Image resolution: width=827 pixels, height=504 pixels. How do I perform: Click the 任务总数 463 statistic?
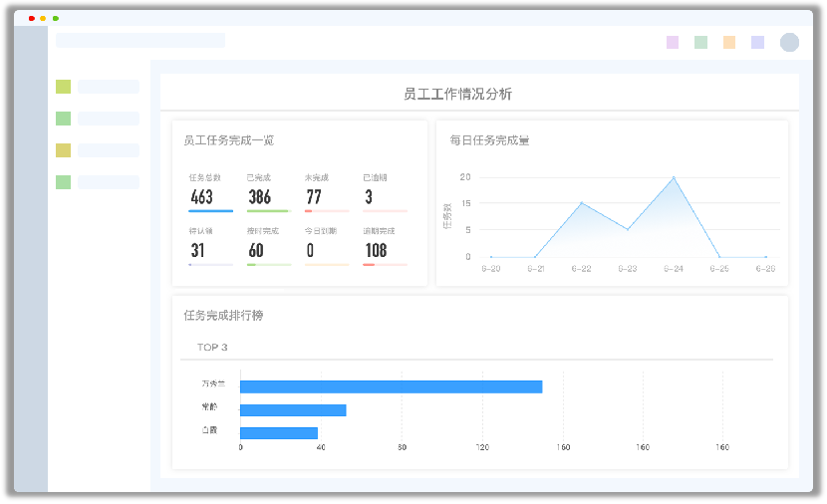pyautogui.click(x=201, y=196)
